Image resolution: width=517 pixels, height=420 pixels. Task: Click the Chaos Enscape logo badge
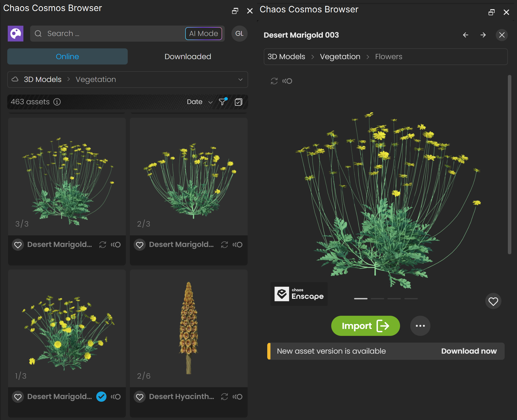click(x=299, y=294)
